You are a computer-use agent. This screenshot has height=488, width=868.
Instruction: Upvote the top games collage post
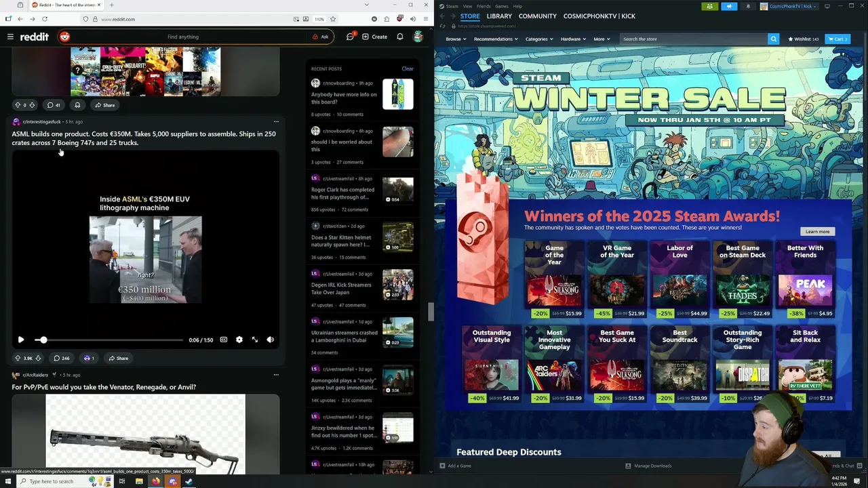[x=18, y=105]
